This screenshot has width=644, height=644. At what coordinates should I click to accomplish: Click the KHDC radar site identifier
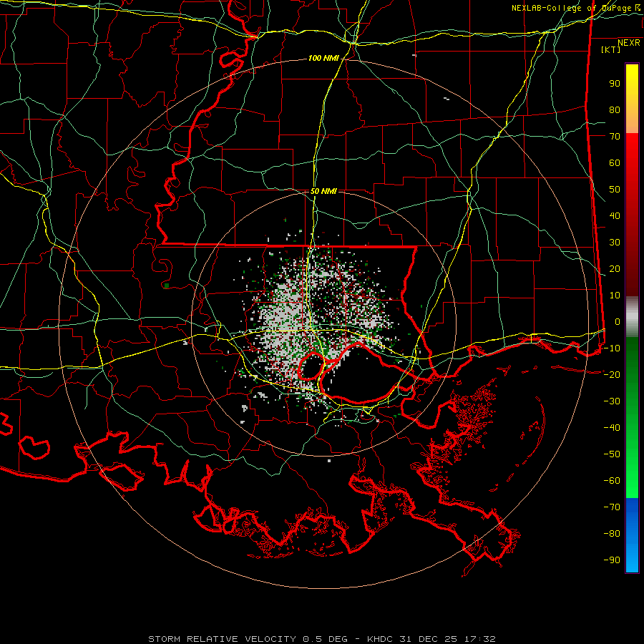(x=380, y=639)
